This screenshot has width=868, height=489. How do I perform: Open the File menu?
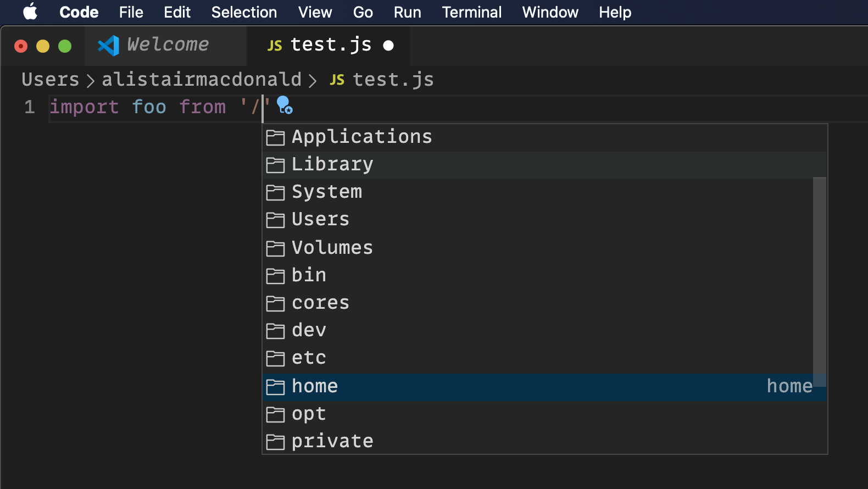131,12
